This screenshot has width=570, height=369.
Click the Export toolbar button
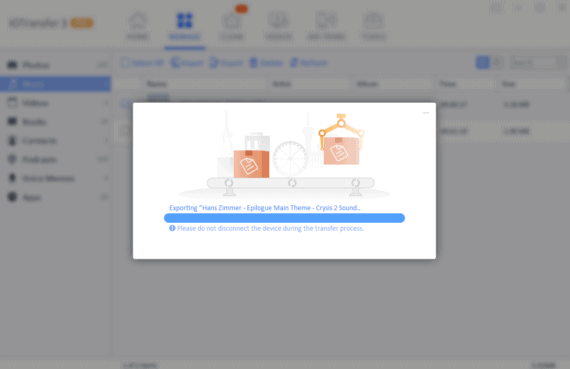pyautogui.click(x=226, y=63)
